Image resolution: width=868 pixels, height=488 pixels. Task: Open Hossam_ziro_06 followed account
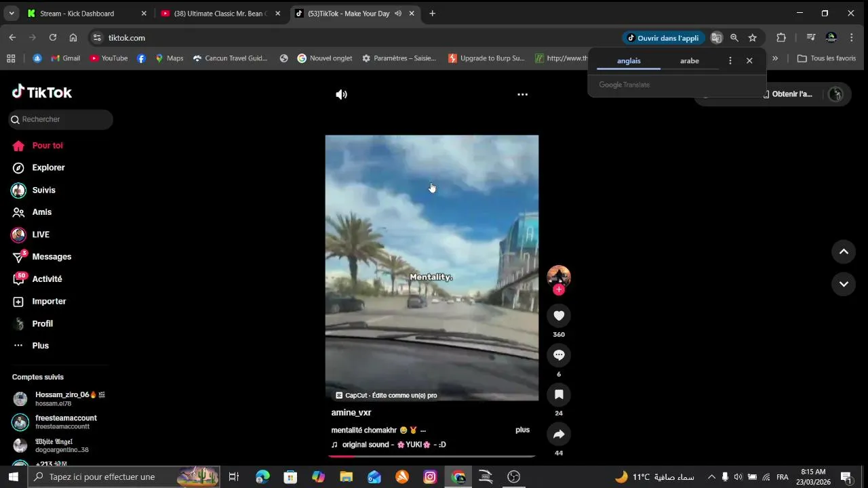click(60, 399)
